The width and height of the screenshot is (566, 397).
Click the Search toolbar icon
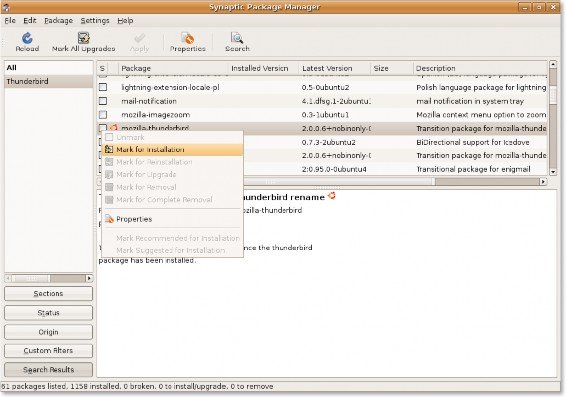tap(237, 38)
